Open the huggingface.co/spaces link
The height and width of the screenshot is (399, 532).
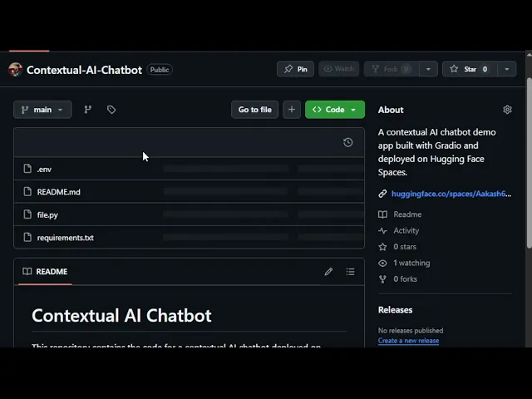pos(451,194)
